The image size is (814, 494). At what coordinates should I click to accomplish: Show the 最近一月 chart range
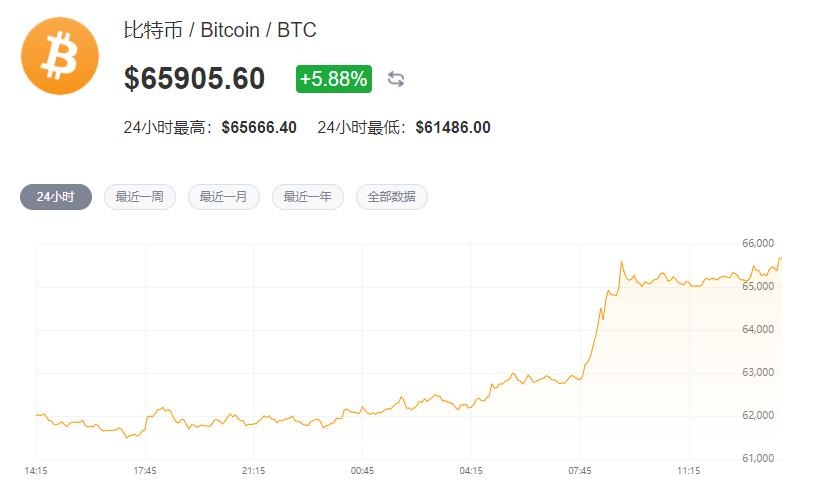224,197
